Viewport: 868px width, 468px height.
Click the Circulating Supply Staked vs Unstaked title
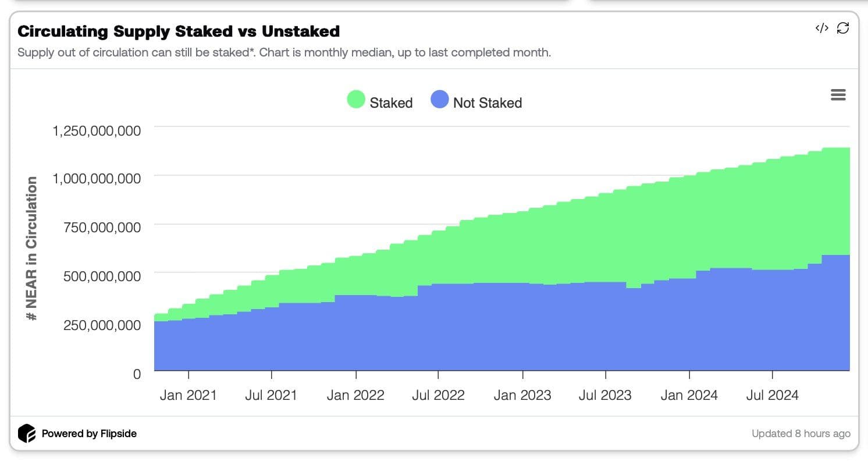click(x=179, y=31)
